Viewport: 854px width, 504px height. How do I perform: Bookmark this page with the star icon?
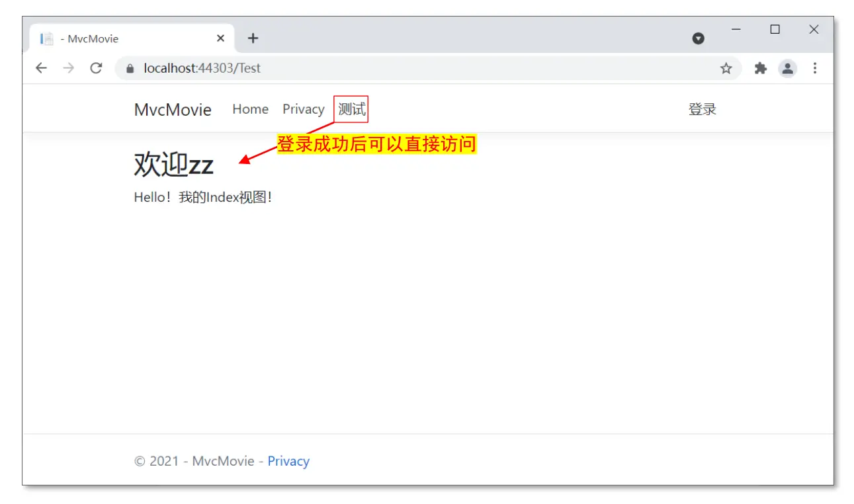point(726,68)
